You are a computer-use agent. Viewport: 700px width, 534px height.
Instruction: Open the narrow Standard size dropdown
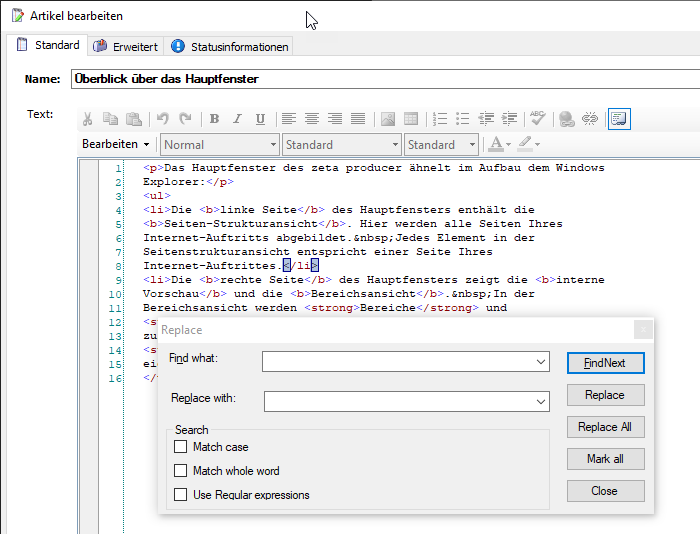coord(441,145)
